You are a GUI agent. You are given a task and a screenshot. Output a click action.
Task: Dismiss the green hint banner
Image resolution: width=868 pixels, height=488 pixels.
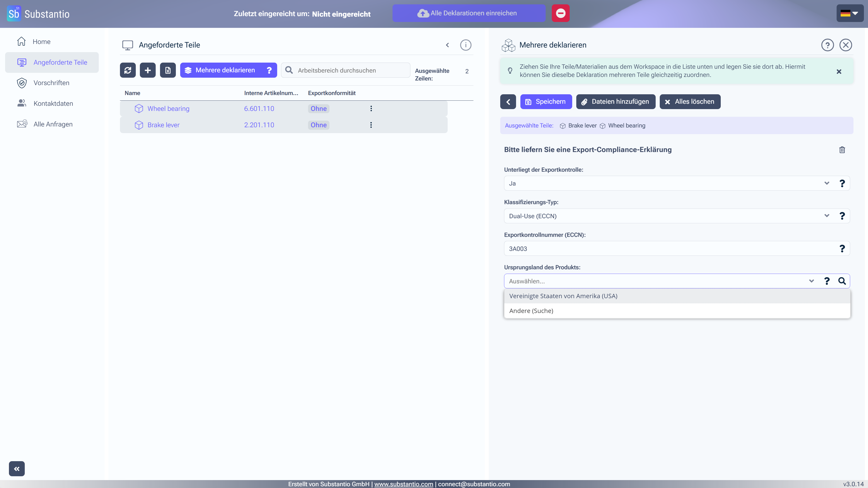click(839, 72)
